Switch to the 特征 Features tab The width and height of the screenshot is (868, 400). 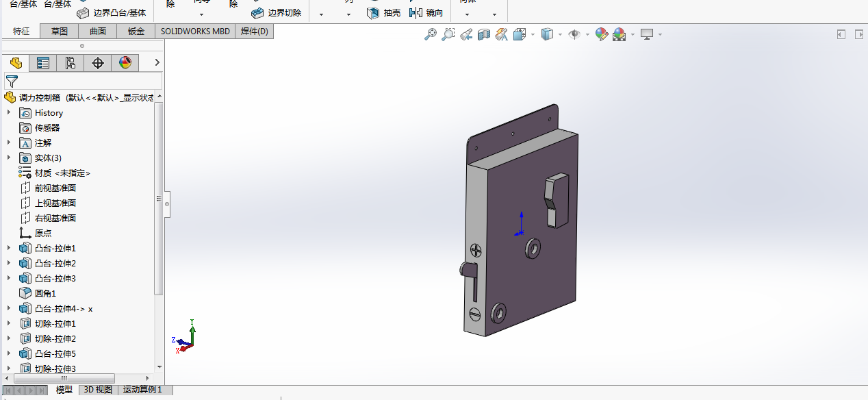[21, 31]
